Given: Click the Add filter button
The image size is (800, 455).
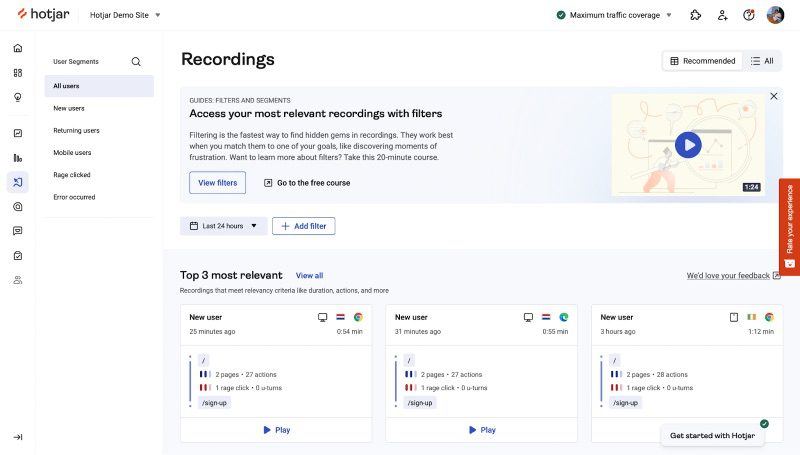Looking at the screenshot, I should pyautogui.click(x=304, y=226).
